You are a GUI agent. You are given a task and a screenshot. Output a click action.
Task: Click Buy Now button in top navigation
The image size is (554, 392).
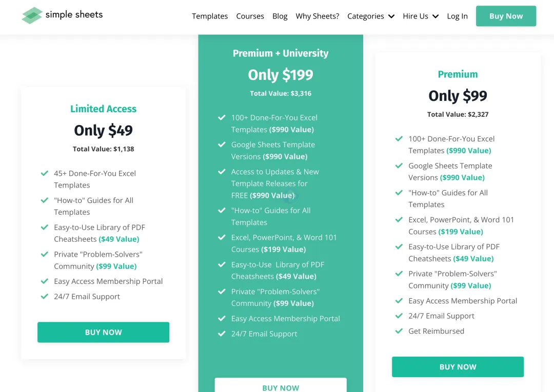tap(506, 16)
